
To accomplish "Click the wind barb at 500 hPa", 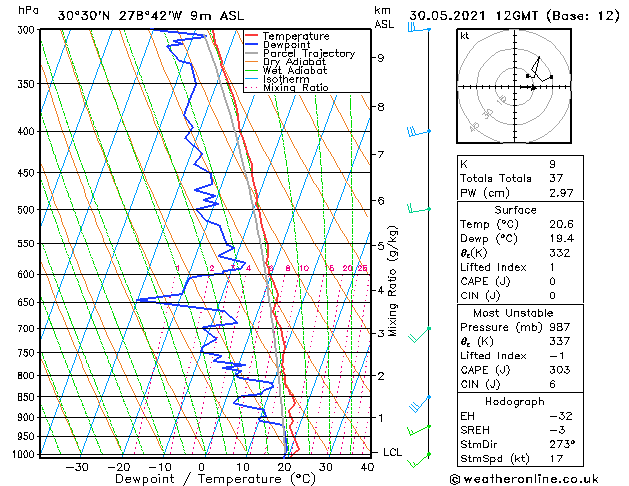I will pos(419,209).
